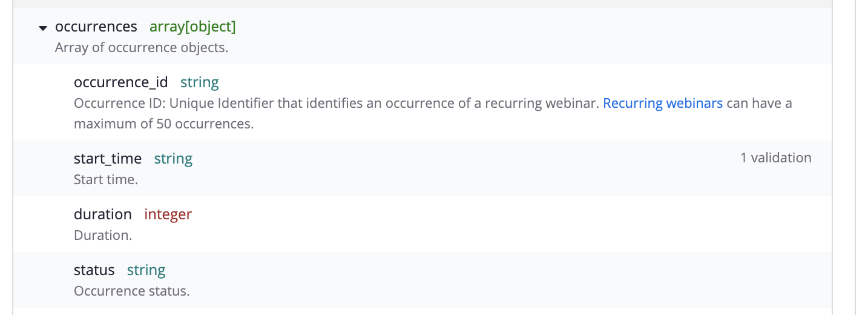
Task: Click the string type beside status
Action: pos(146,270)
